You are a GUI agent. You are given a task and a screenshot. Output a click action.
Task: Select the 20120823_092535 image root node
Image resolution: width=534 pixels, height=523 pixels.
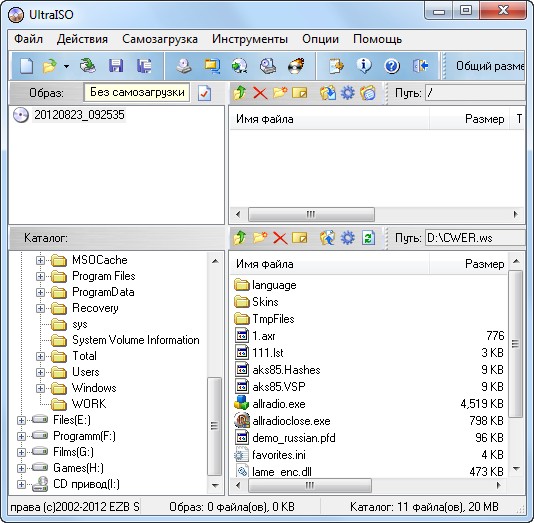click(79, 115)
